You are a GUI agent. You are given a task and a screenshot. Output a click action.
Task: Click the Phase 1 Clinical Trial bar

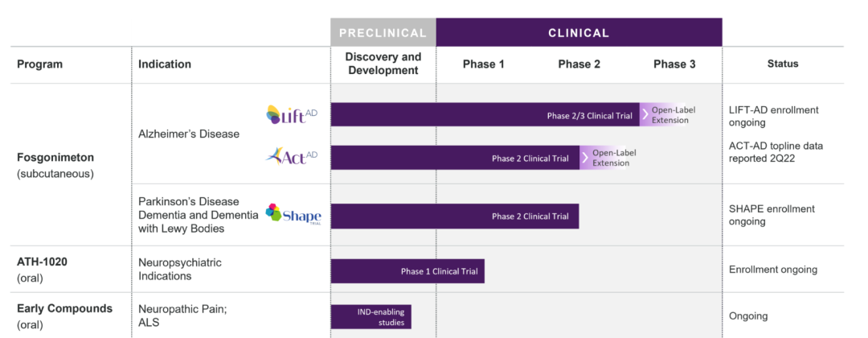[x=407, y=271]
